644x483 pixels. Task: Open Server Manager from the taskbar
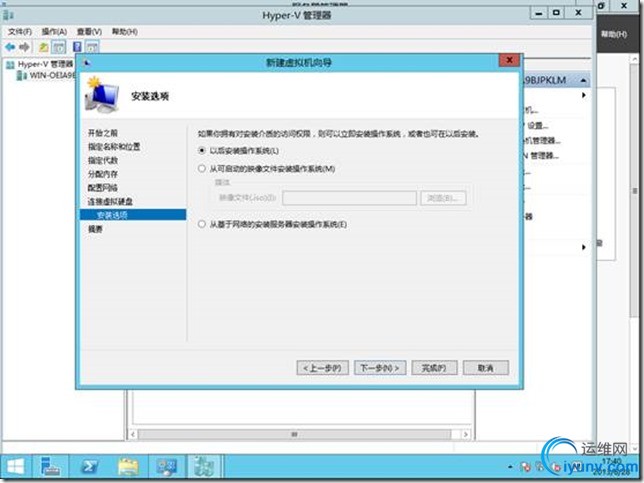pos(51,467)
